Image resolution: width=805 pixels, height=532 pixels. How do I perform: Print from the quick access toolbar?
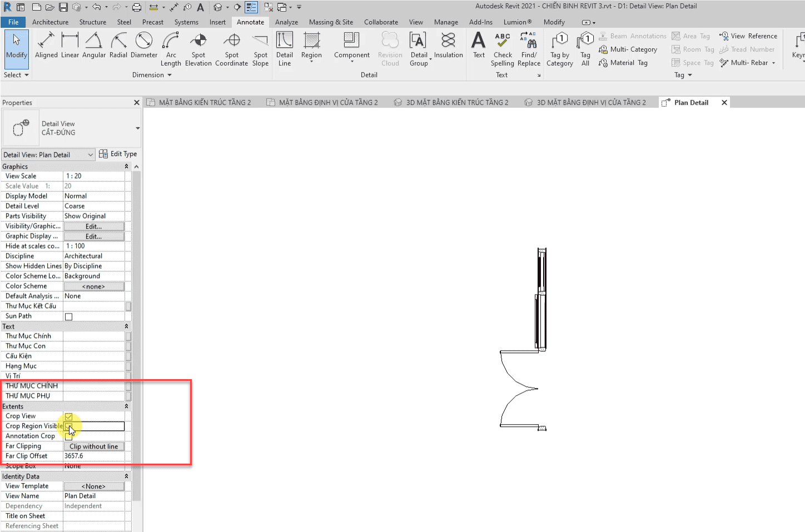pyautogui.click(x=137, y=7)
